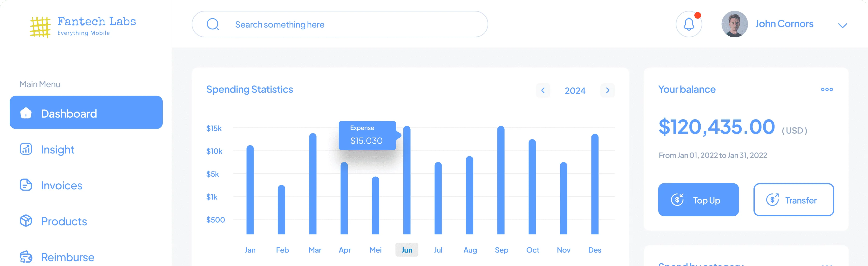Click the Mei month label

tap(375, 250)
